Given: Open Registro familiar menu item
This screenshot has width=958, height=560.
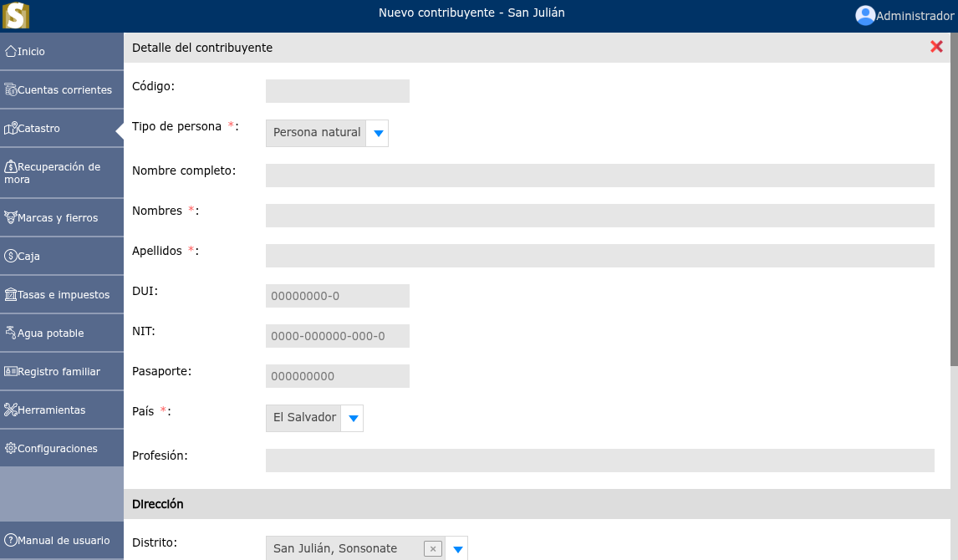Looking at the screenshot, I should coord(59,372).
